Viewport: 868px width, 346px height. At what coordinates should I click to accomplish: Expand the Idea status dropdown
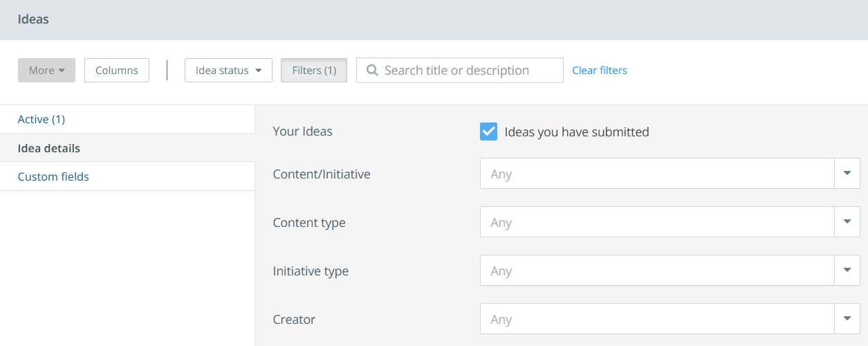click(228, 71)
